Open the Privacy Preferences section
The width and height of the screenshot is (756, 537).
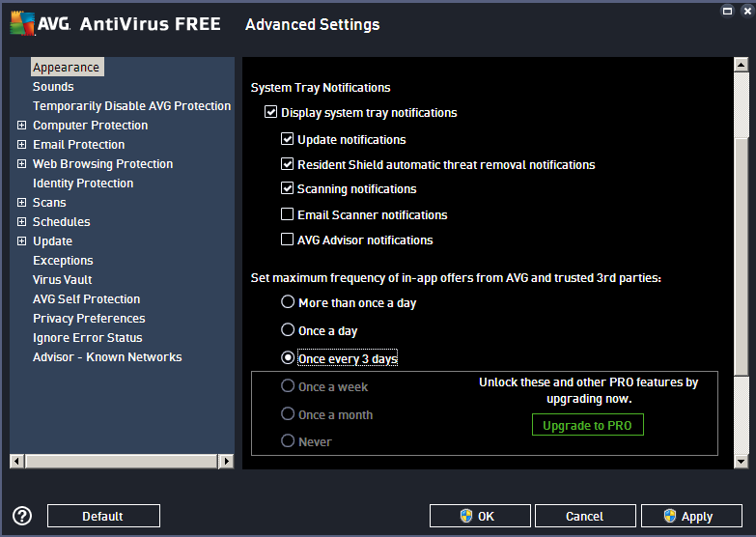tap(89, 319)
